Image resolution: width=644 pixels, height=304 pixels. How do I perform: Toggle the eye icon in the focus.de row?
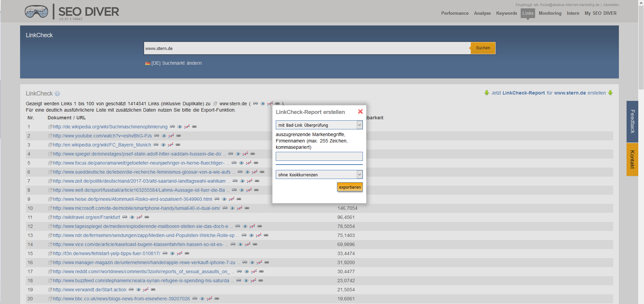pyautogui.click(x=241, y=163)
